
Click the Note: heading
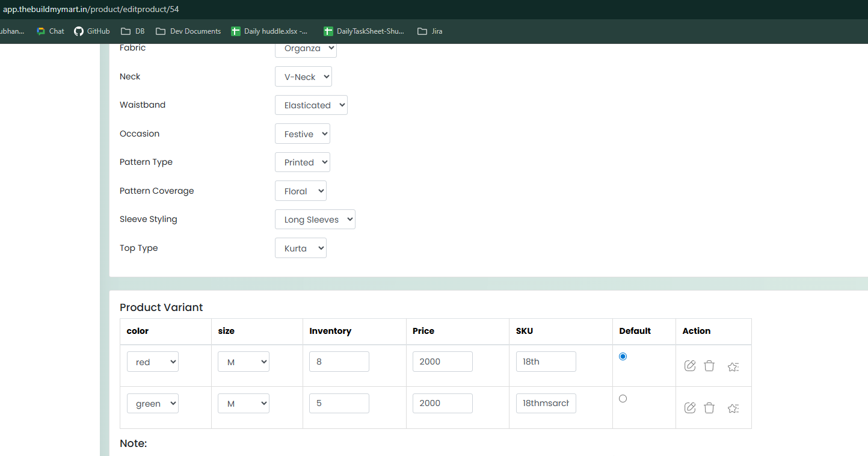(134, 443)
